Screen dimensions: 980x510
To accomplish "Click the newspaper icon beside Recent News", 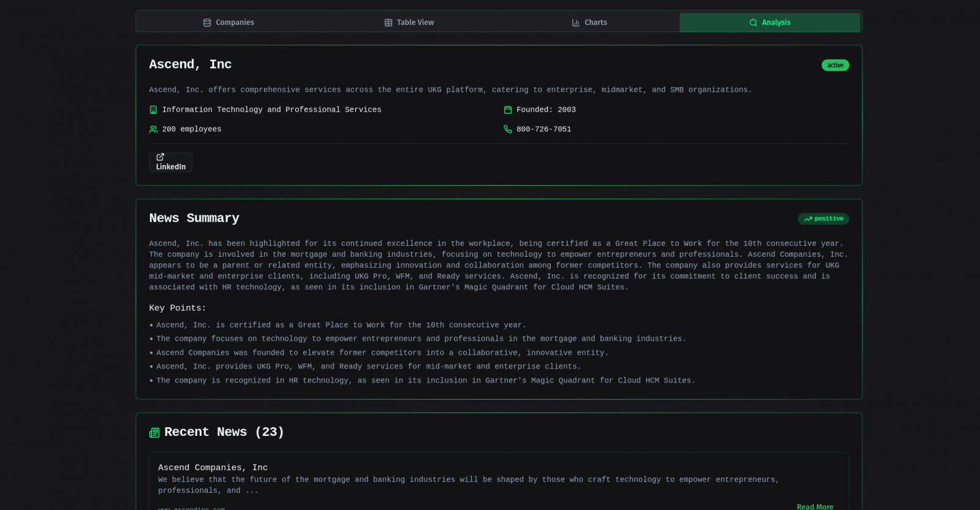I will coord(154,433).
